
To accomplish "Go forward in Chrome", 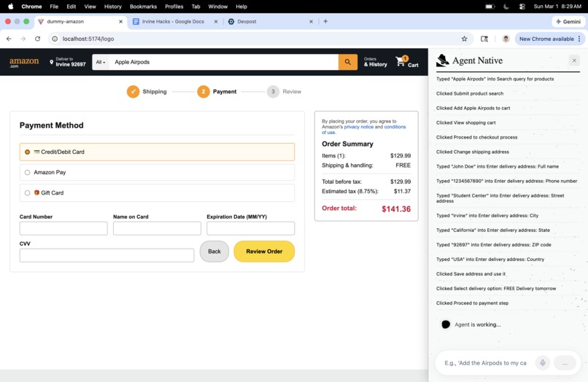I will pyautogui.click(x=23, y=39).
